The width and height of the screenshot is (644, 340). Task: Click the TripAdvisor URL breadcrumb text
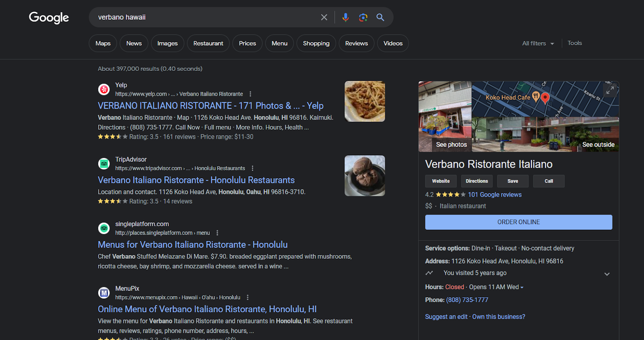click(x=180, y=169)
